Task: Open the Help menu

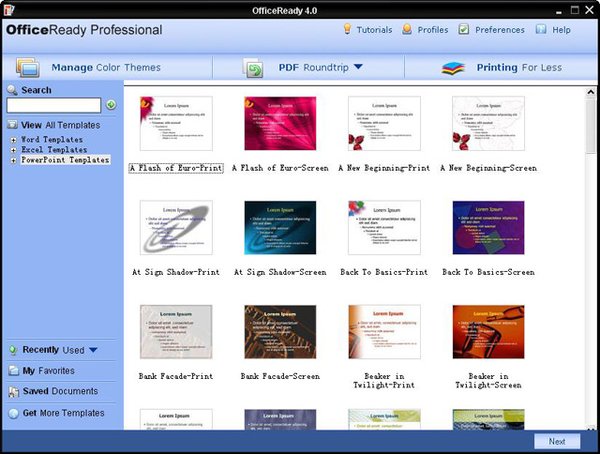Action: pos(561,30)
